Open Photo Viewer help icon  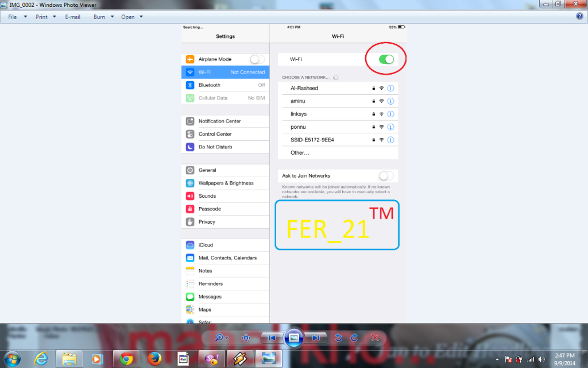tap(579, 17)
